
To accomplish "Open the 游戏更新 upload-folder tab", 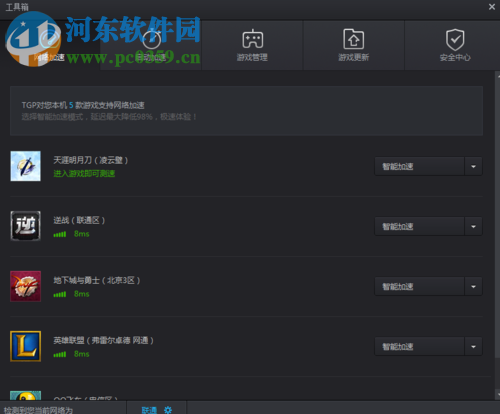I will [x=354, y=45].
